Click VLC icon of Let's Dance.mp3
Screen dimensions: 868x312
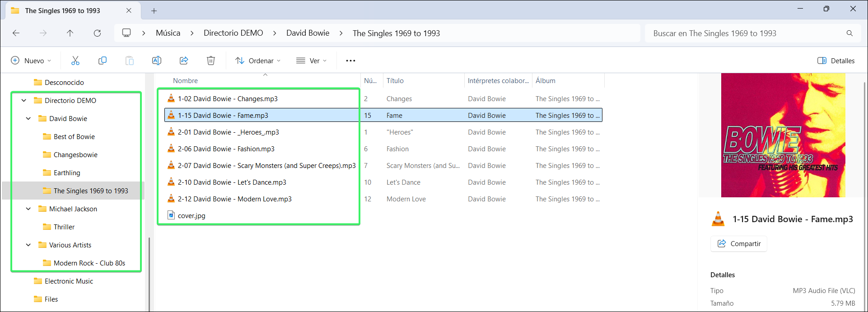[x=171, y=182]
